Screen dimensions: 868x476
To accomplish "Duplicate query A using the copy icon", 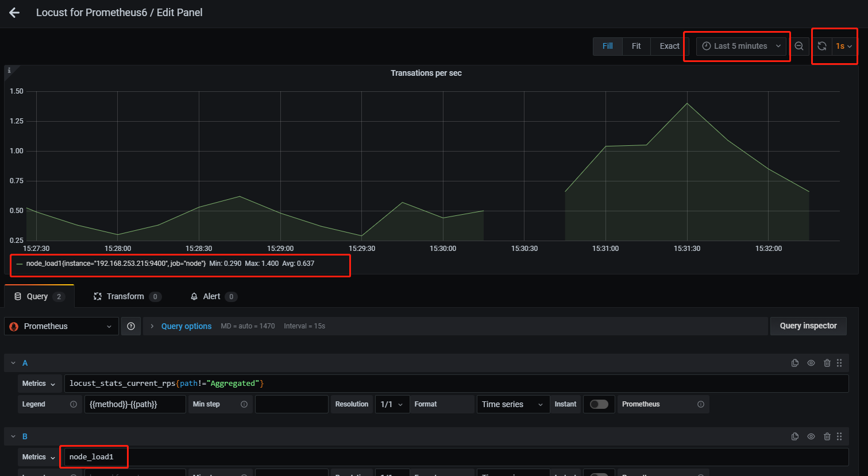I will coord(794,363).
